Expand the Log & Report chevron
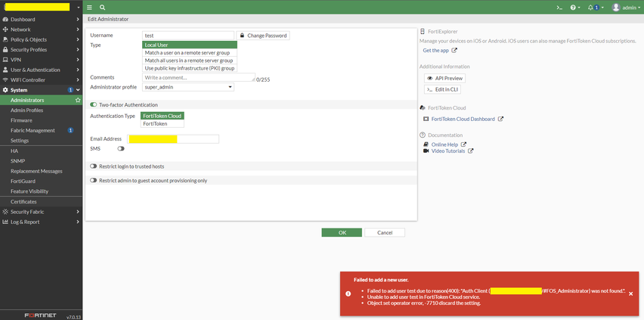 point(78,222)
